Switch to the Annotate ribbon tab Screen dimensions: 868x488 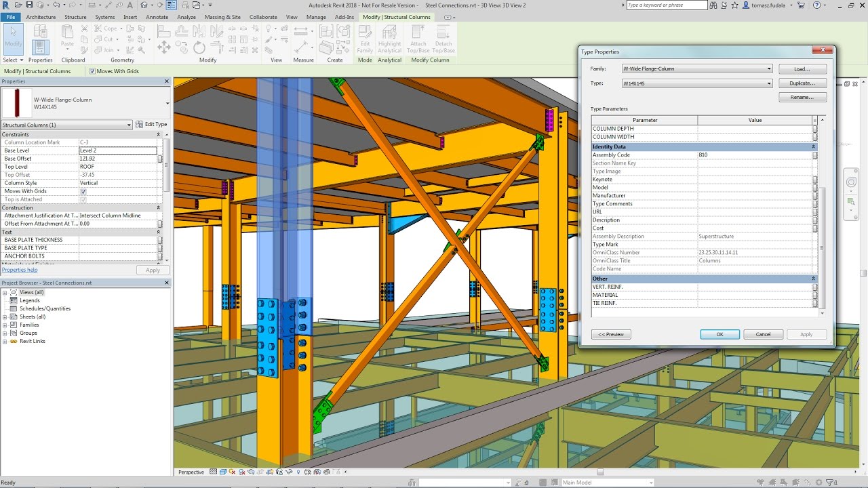(x=157, y=17)
